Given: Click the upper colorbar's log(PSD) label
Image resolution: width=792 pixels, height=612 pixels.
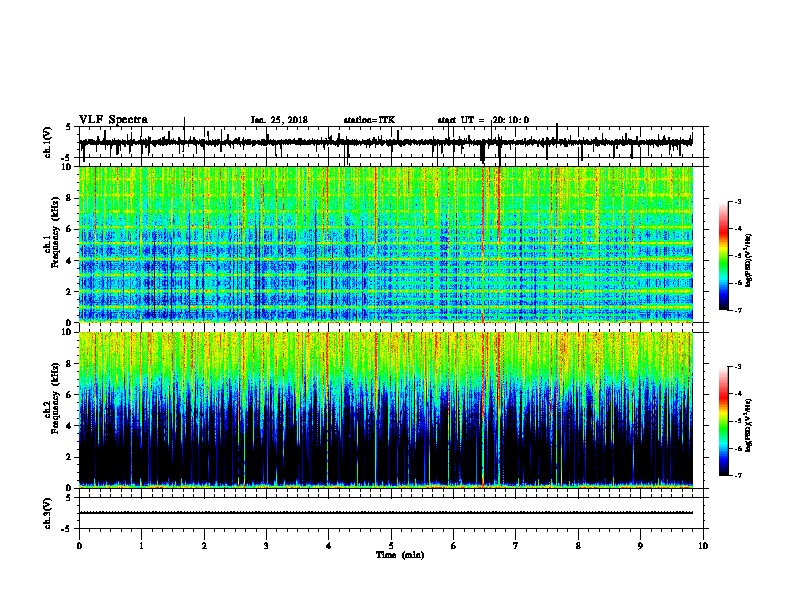Looking at the screenshot, I should [749, 260].
